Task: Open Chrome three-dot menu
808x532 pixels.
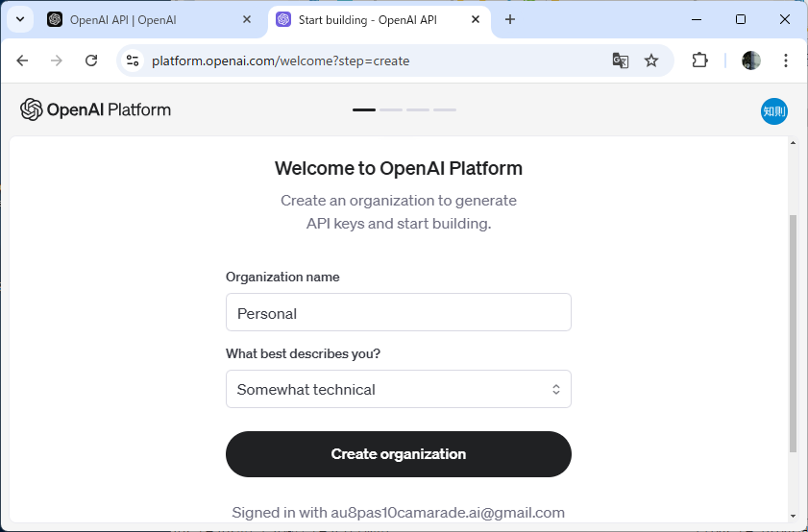Action: click(x=785, y=60)
